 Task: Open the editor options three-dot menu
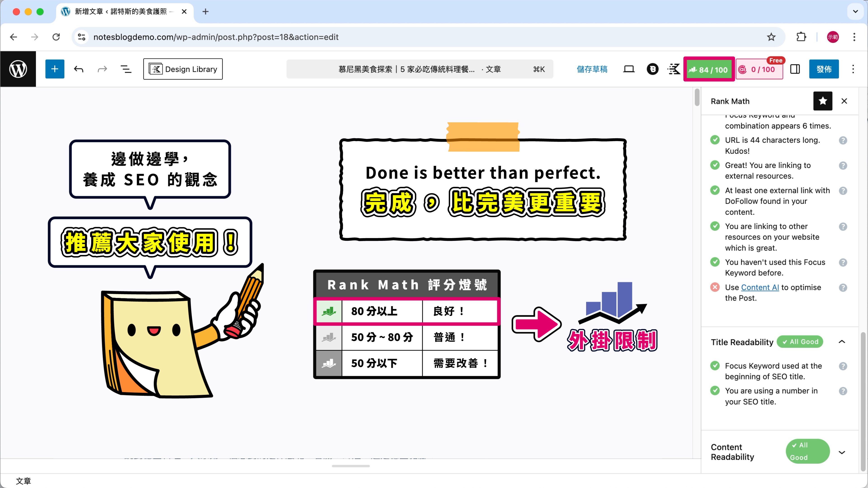[x=853, y=69]
